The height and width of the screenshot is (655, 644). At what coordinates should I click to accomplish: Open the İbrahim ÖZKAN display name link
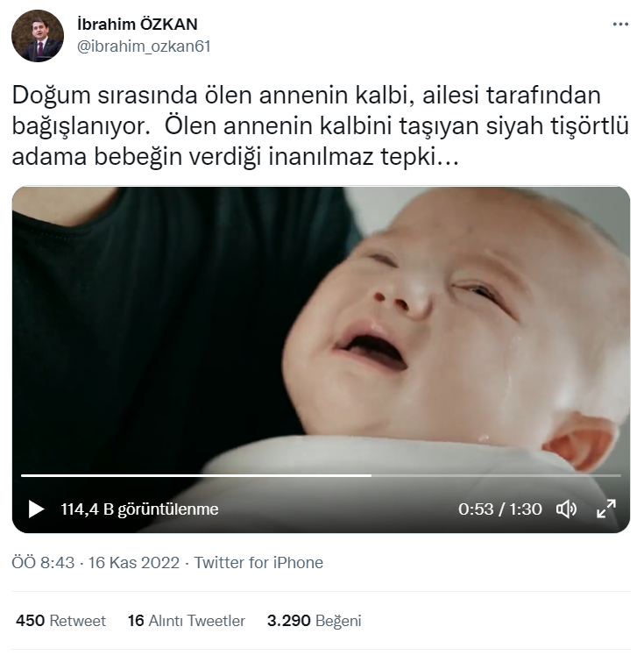138,25
